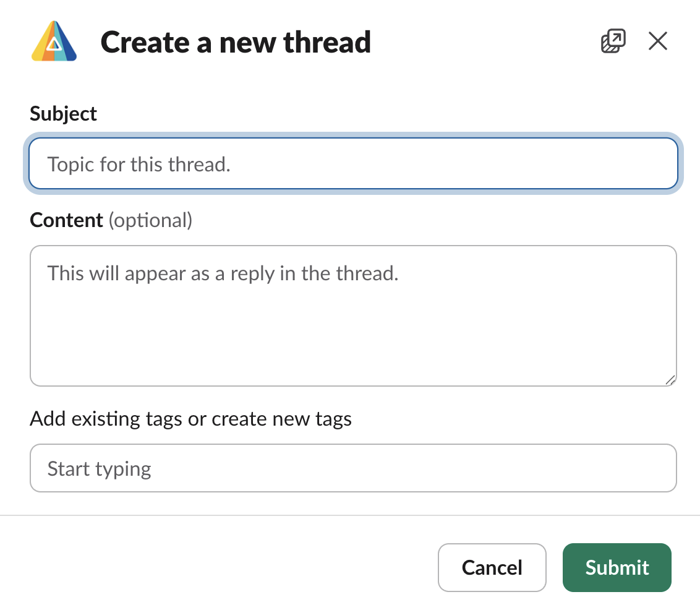Click the Create a new thread title
Viewport: 700px width, 610px height.
point(235,42)
